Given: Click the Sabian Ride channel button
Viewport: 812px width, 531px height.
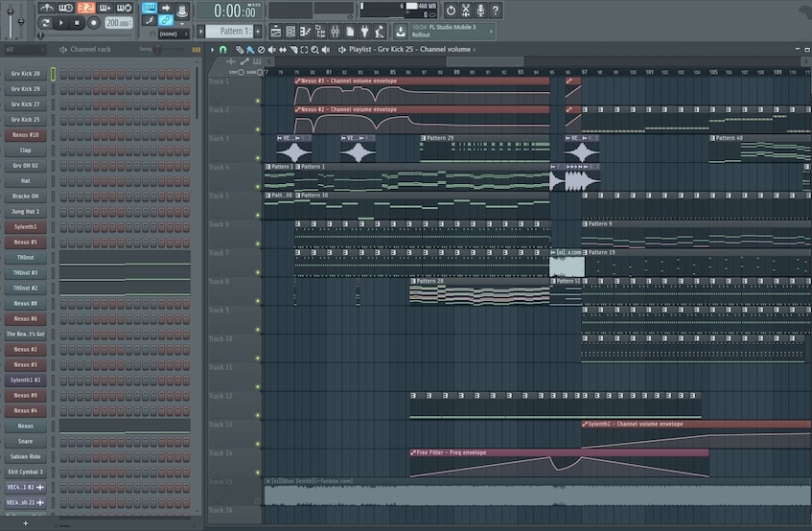Looking at the screenshot, I should pyautogui.click(x=25, y=457).
